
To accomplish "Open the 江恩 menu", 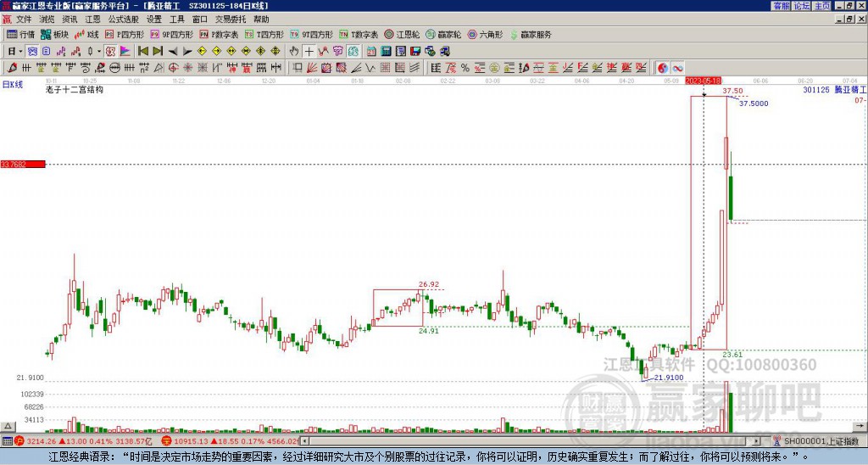I will (x=93, y=20).
